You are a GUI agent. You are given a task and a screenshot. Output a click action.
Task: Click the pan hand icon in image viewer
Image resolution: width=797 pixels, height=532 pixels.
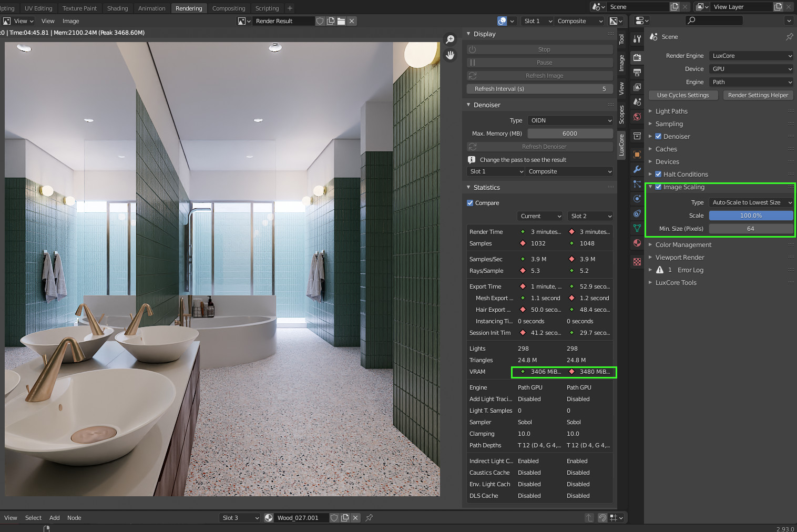[450, 55]
